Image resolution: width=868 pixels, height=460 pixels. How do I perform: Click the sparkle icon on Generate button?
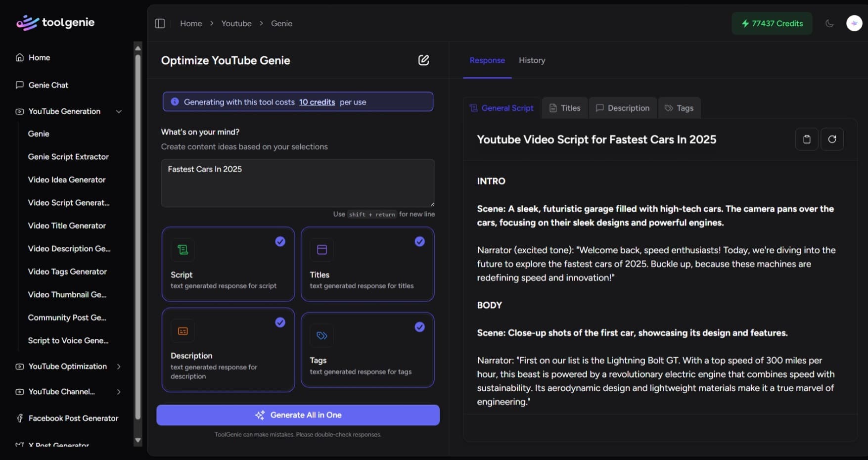[260, 415]
